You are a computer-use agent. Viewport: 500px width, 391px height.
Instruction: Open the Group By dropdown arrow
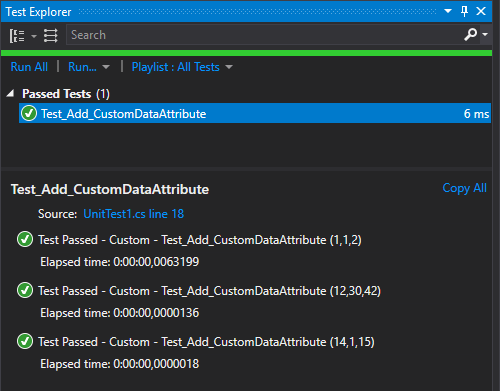tap(34, 36)
